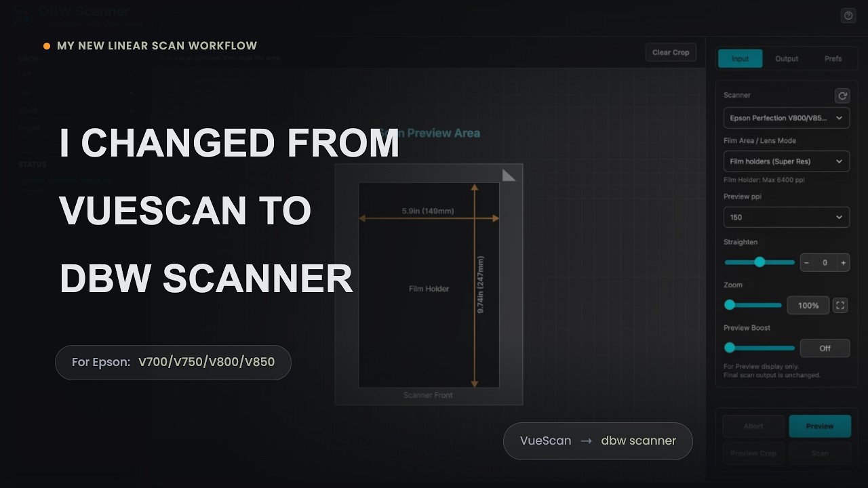Click the Abort button
The image size is (868, 488).
[753, 426]
